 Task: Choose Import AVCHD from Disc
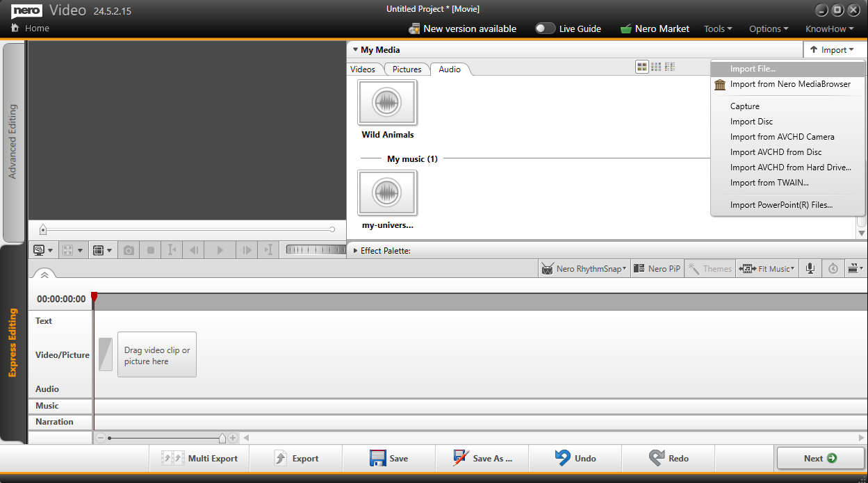[x=788, y=152]
